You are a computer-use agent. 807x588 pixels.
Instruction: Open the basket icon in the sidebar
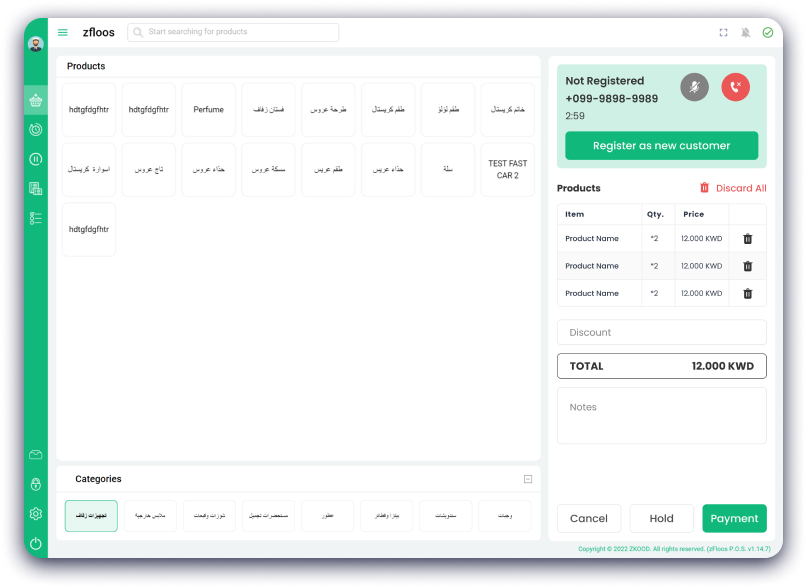point(36,100)
